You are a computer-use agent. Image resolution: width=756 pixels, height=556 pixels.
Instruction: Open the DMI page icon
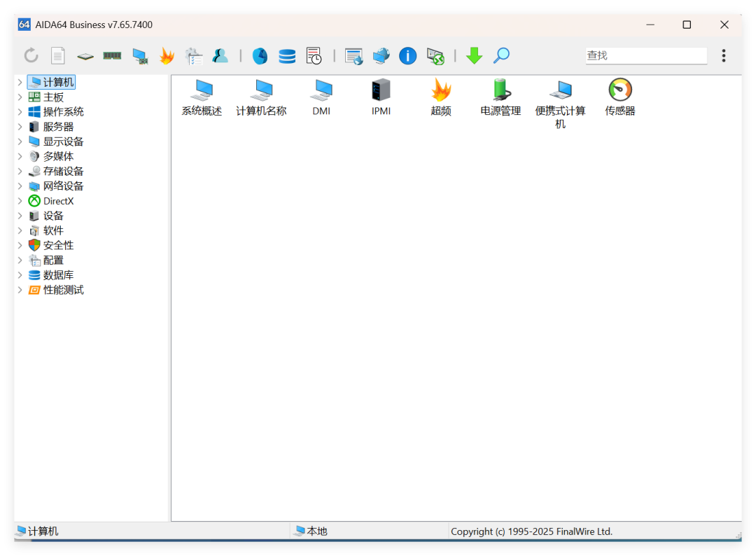pos(321,98)
